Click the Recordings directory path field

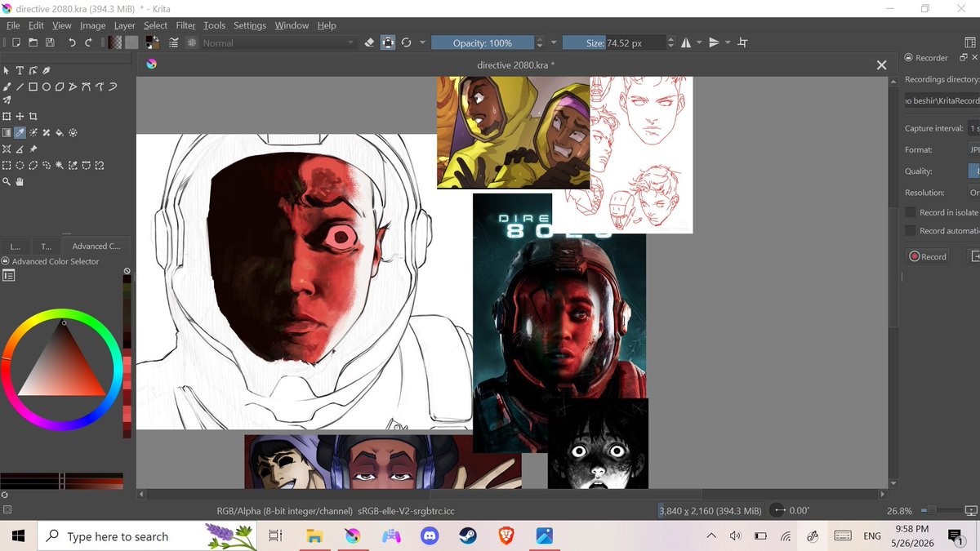[942, 101]
